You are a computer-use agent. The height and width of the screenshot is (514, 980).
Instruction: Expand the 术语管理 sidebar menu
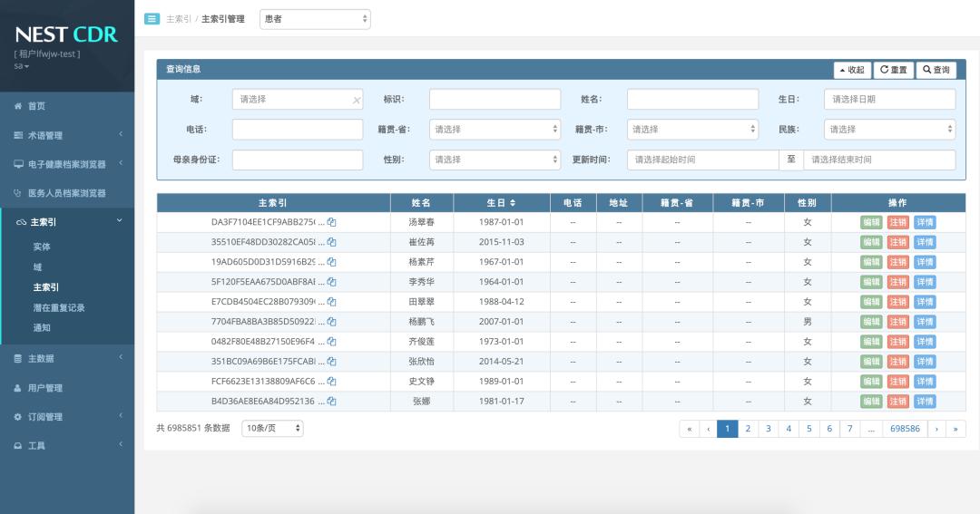click(67, 135)
